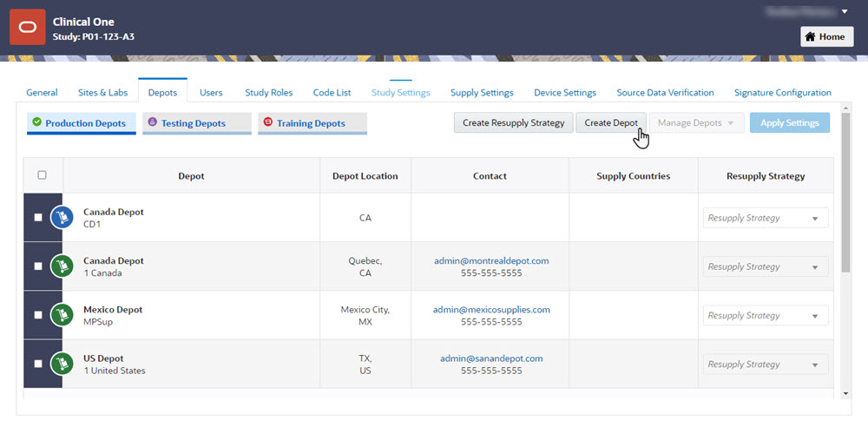Click the blue Canada Depot CD1 icon
This screenshot has height=427, width=868.
pos(62,218)
